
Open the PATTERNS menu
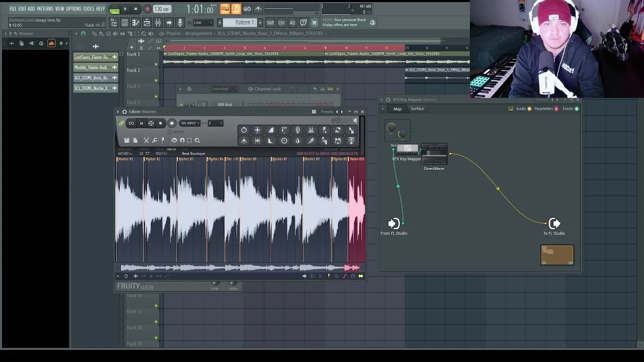point(45,9)
